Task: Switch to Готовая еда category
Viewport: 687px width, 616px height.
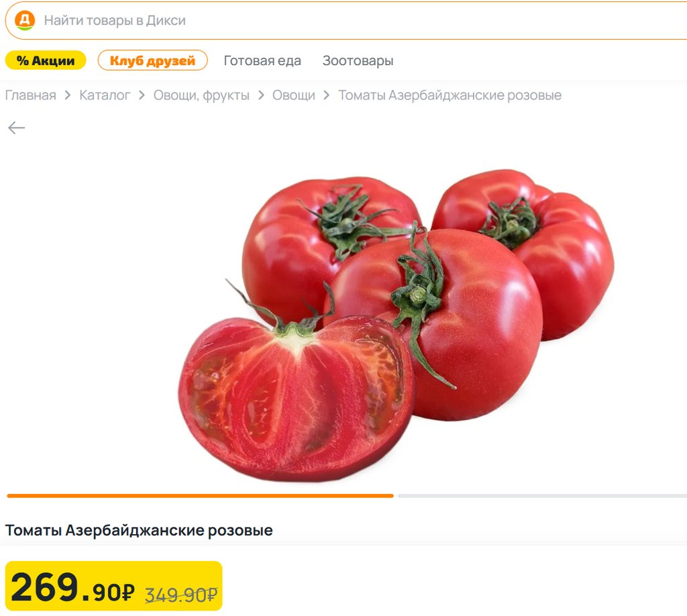Action: pyautogui.click(x=262, y=60)
